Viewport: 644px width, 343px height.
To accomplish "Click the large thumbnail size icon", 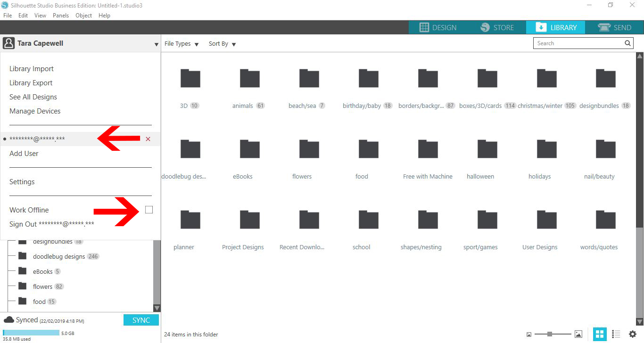I will 578,334.
